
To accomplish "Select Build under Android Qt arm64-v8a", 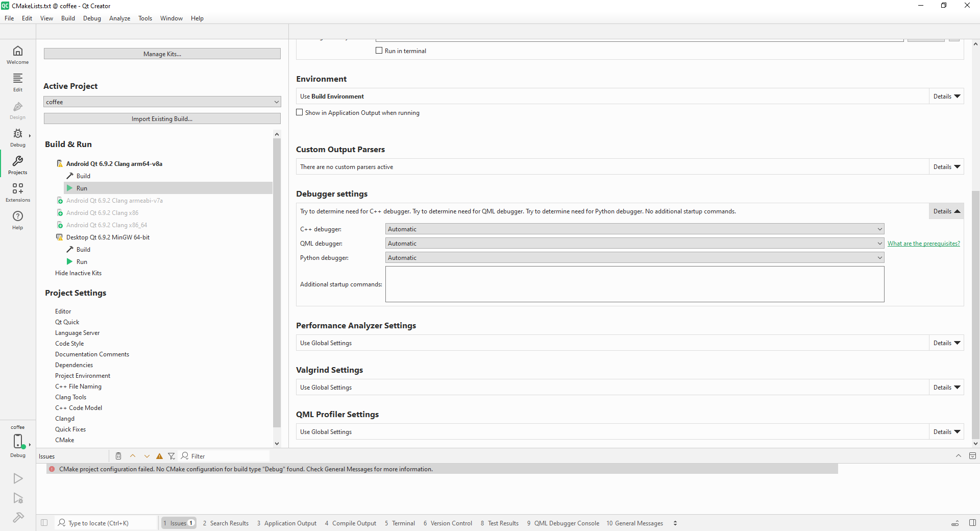I will tap(83, 176).
